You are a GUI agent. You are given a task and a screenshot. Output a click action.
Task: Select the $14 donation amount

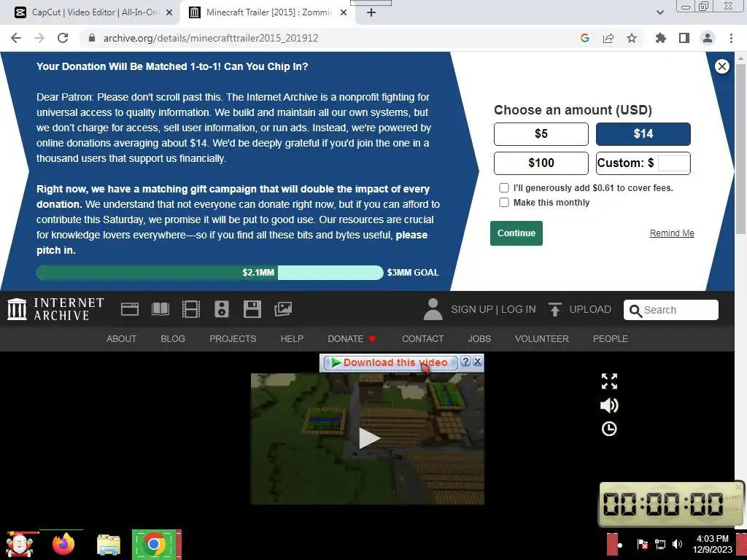[x=643, y=134]
